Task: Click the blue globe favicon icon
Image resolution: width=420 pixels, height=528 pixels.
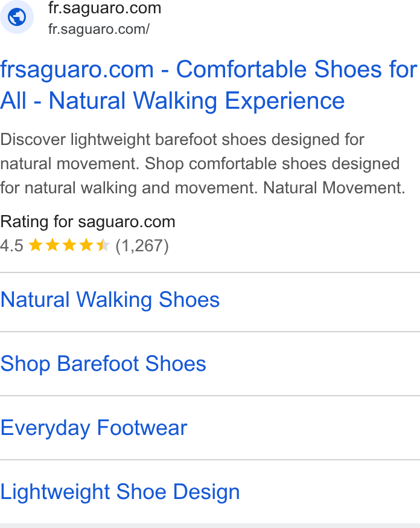Action: (x=17, y=17)
